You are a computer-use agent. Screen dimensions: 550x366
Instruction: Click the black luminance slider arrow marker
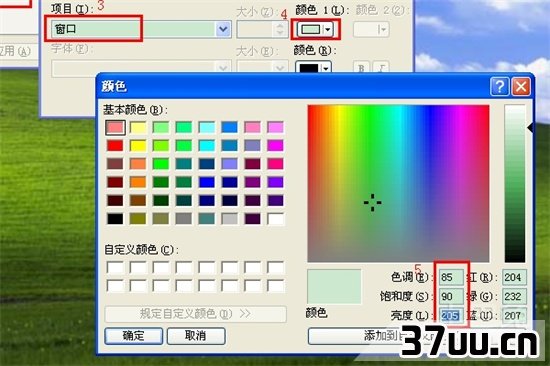pos(530,128)
